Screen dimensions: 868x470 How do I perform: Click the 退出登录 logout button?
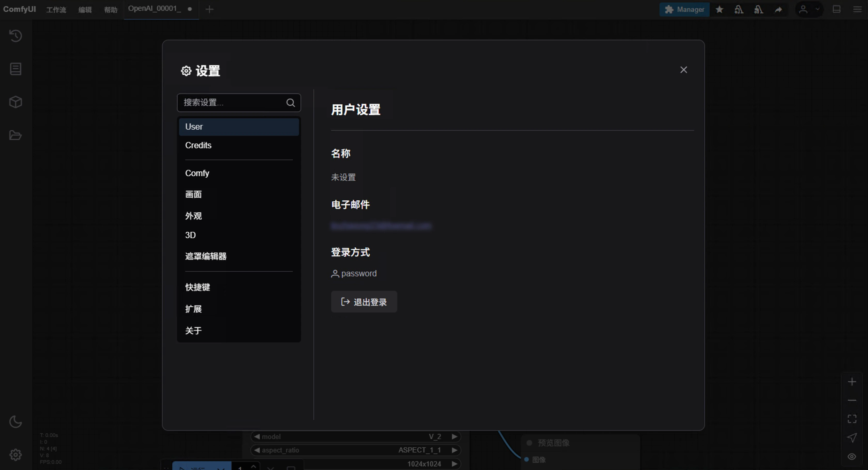click(364, 302)
